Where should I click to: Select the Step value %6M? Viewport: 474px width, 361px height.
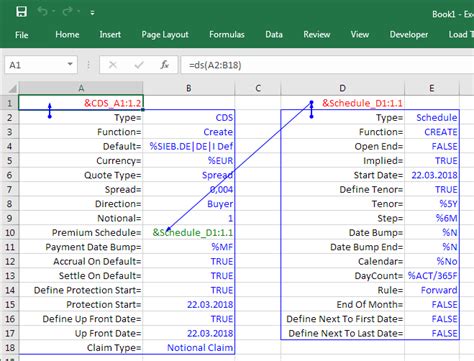coord(432,218)
